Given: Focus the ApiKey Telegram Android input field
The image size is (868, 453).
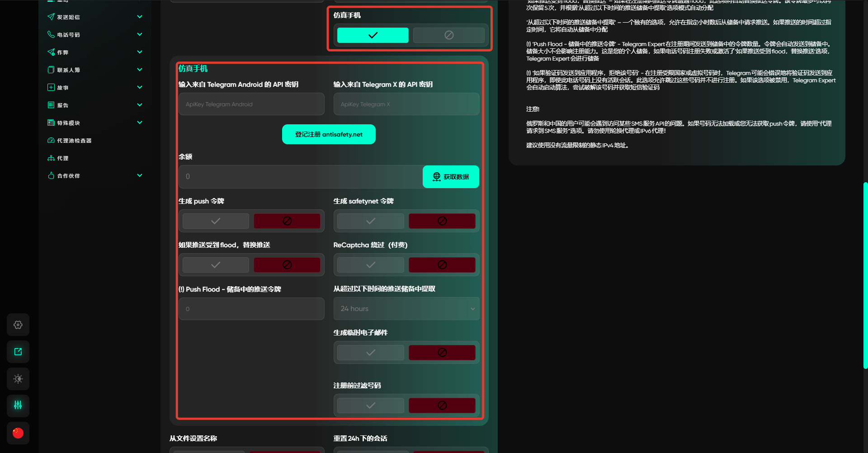Looking at the screenshot, I should point(251,104).
